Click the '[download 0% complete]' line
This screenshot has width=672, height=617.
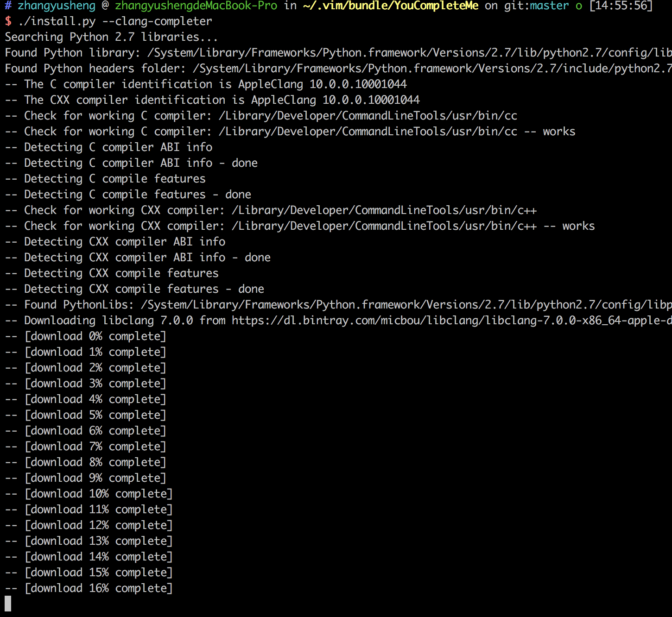[x=86, y=336]
